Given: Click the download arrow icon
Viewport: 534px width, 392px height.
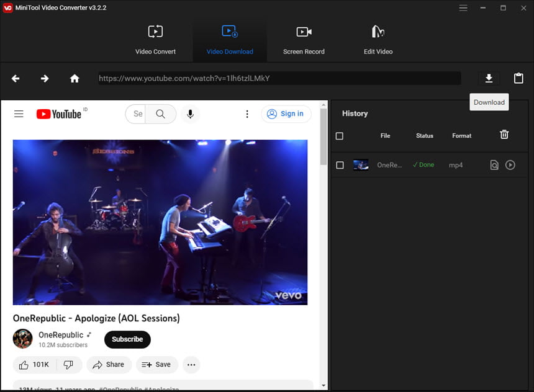Looking at the screenshot, I should coord(489,78).
